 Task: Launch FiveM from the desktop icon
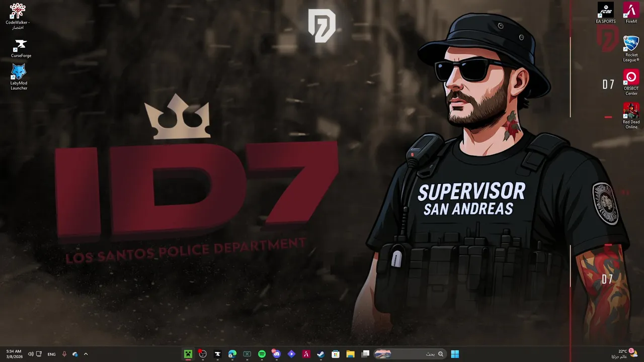631,13
